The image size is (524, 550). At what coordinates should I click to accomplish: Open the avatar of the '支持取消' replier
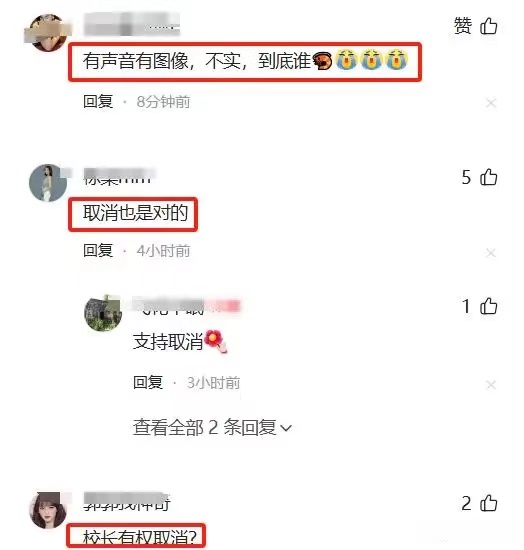103,313
